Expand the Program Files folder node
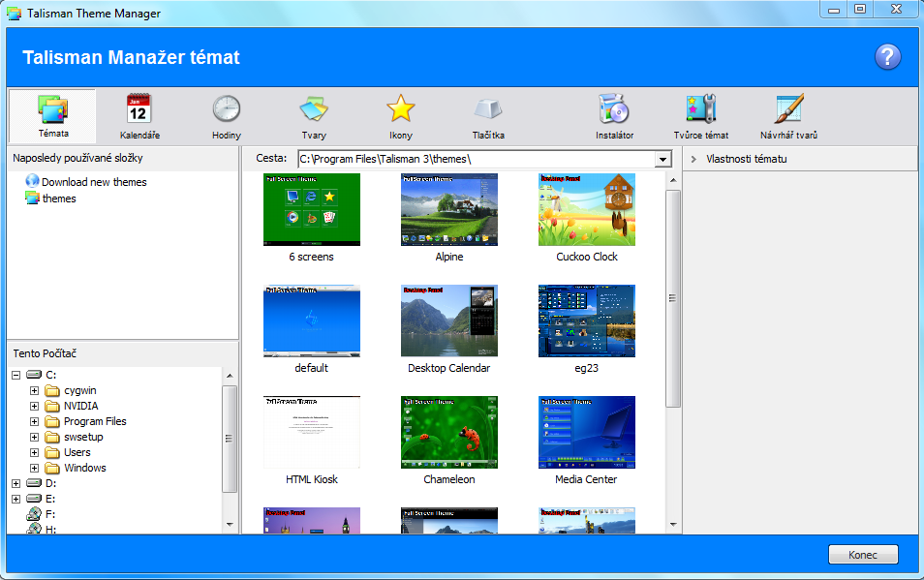Viewport: 924px width, 580px height. pos(34,421)
